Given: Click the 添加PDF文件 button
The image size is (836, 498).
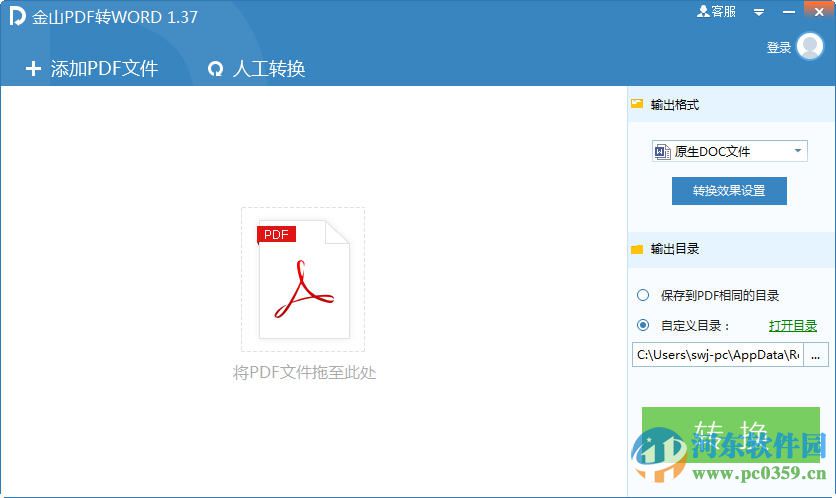Looking at the screenshot, I should click(92, 68).
